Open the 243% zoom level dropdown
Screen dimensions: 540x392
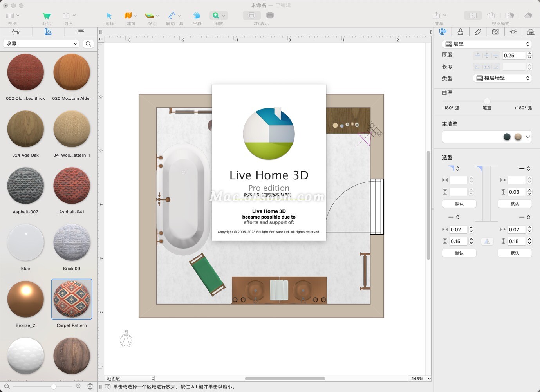(x=419, y=379)
